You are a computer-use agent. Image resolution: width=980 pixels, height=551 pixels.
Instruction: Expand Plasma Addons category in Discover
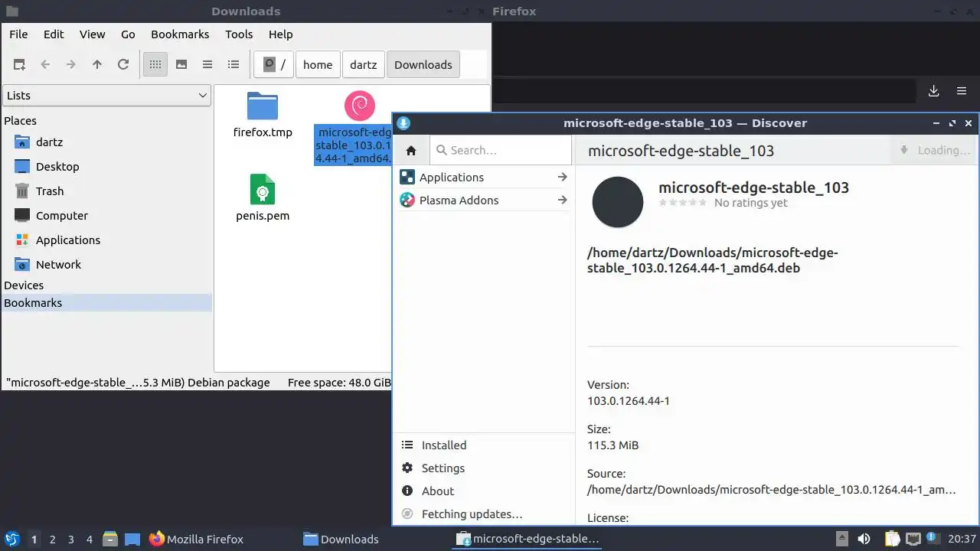(x=483, y=201)
